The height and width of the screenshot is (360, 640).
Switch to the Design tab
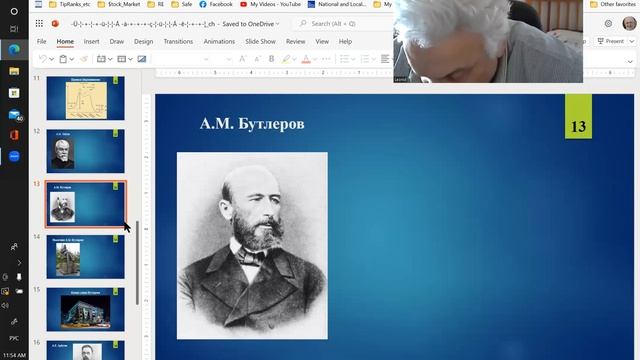point(144,41)
